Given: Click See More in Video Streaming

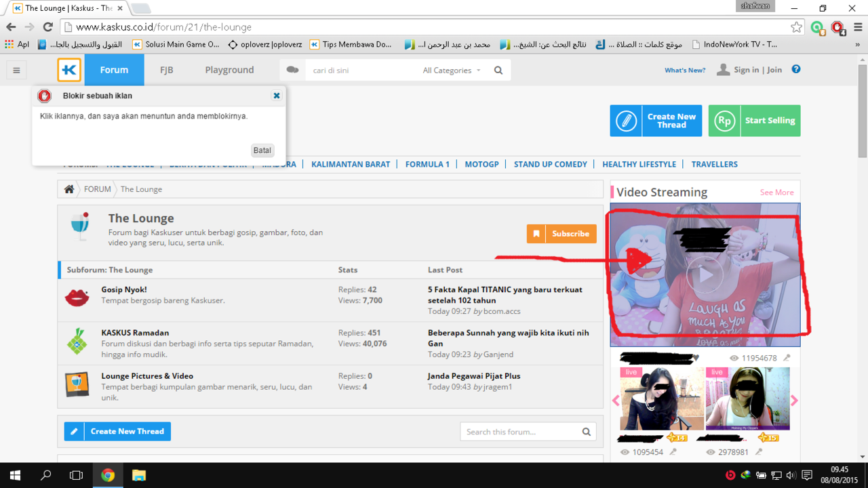Looking at the screenshot, I should [776, 192].
